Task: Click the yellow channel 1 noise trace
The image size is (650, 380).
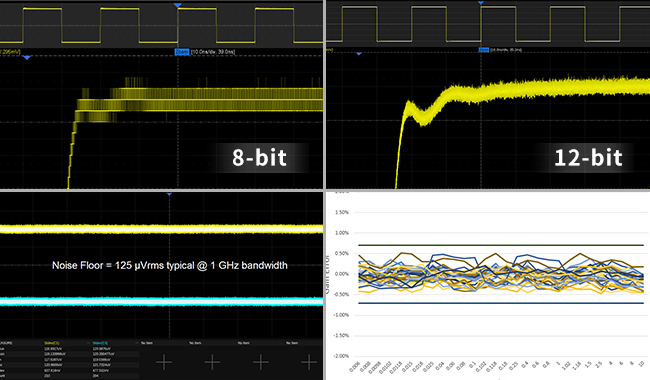Action: tap(161, 229)
